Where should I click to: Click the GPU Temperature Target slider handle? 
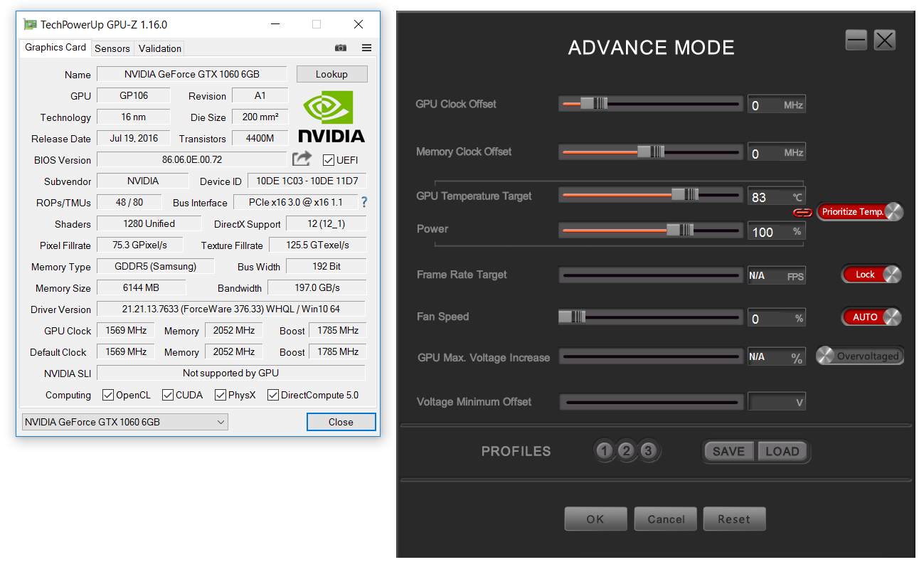pyautogui.click(x=685, y=194)
